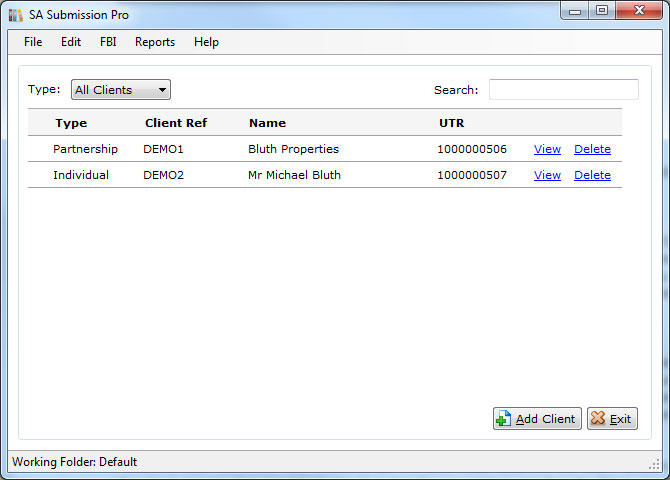Delete the Bluth Properties client
Viewport: 670px width, 480px height.
[x=592, y=149]
